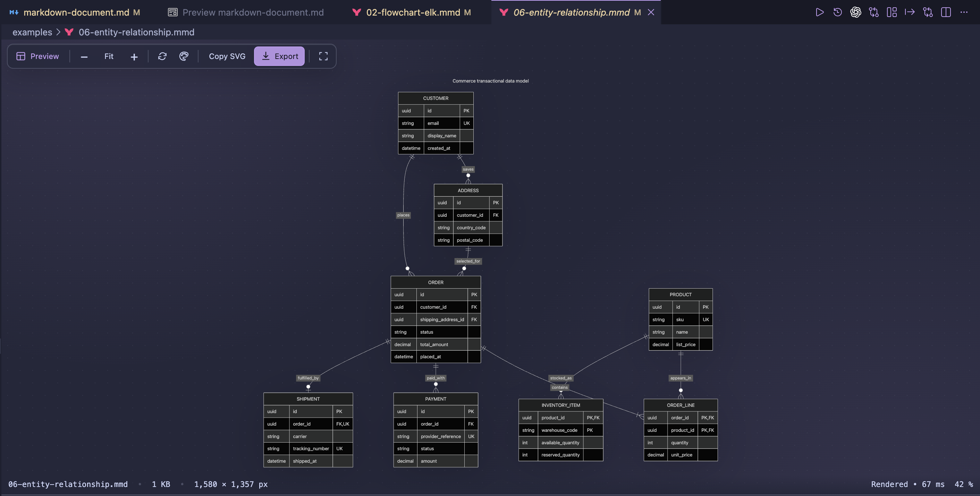Image resolution: width=980 pixels, height=496 pixels.
Task: Open the timeline history clock icon
Action: (837, 12)
